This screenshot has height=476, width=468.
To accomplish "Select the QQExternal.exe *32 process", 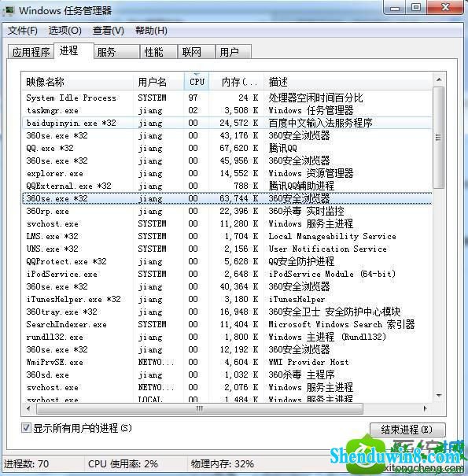I will [x=227, y=186].
